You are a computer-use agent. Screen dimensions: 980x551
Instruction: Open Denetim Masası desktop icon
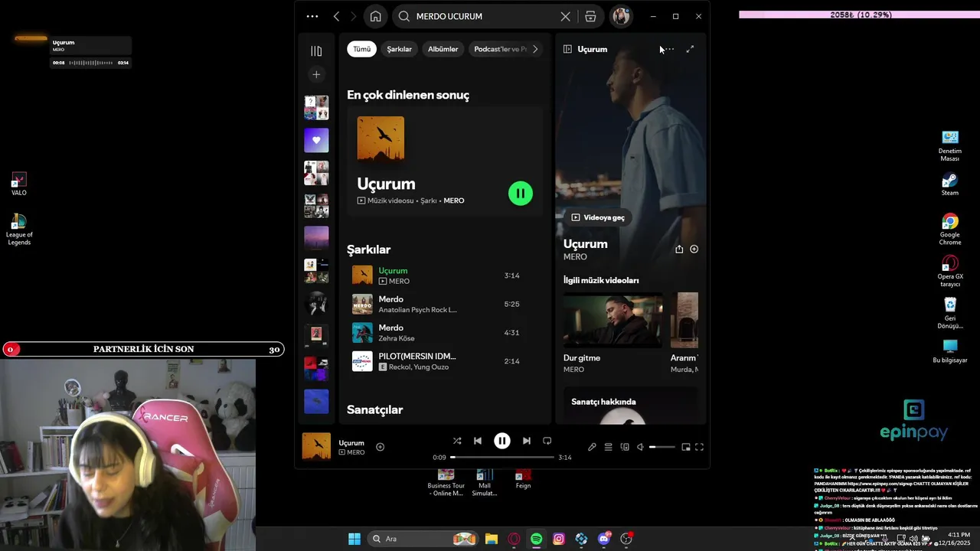[950, 145]
